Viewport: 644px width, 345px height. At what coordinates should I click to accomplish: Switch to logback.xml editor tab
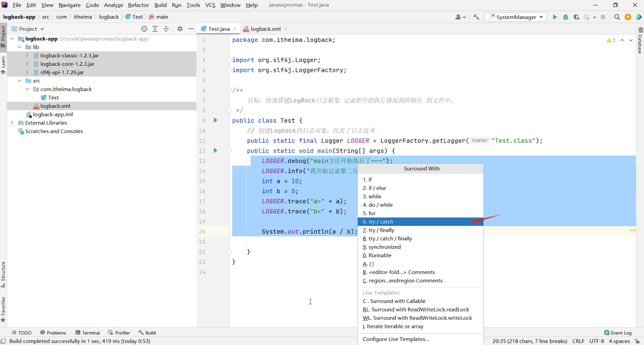pos(265,29)
